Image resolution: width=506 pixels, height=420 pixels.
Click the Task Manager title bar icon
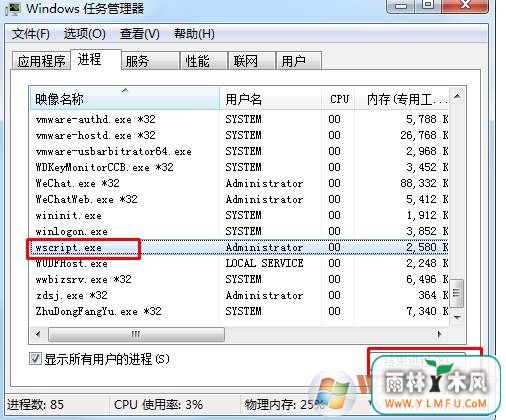pyautogui.click(x=13, y=8)
